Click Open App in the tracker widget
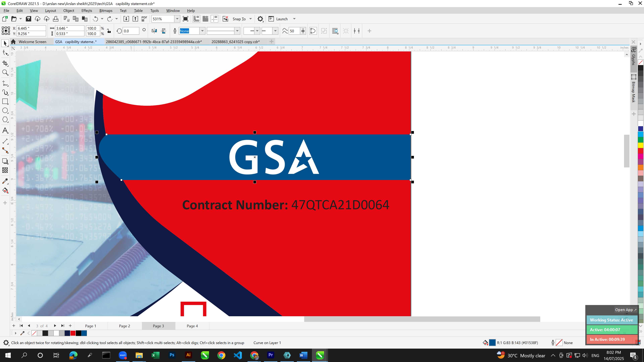 coord(626,310)
